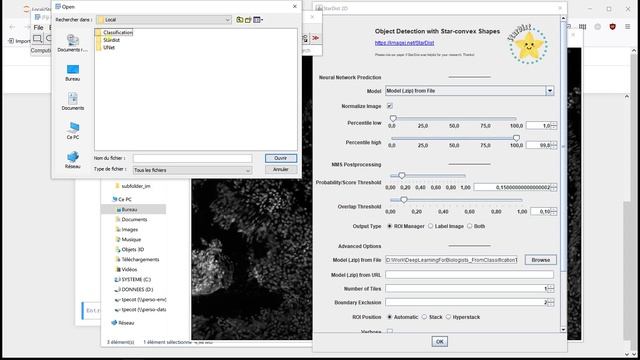Screen dimensions: 640x360
Task: Open the File menu in Fiji
Action: point(38,27)
